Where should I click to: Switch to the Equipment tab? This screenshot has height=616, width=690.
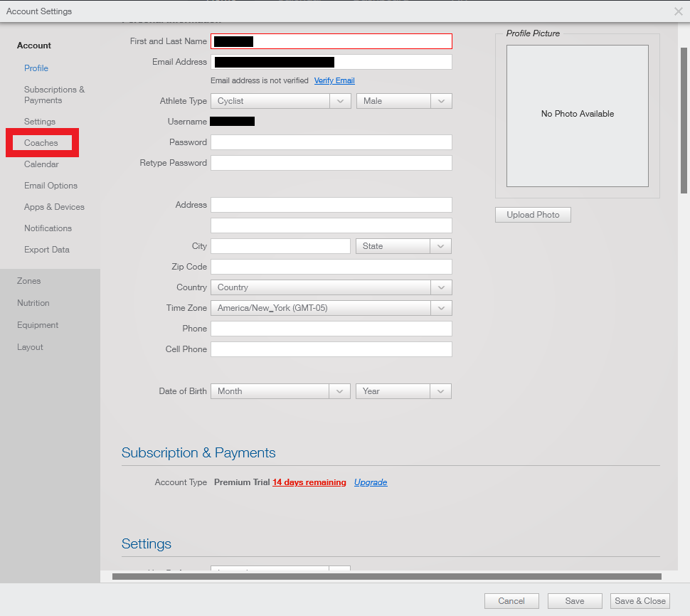tap(38, 325)
